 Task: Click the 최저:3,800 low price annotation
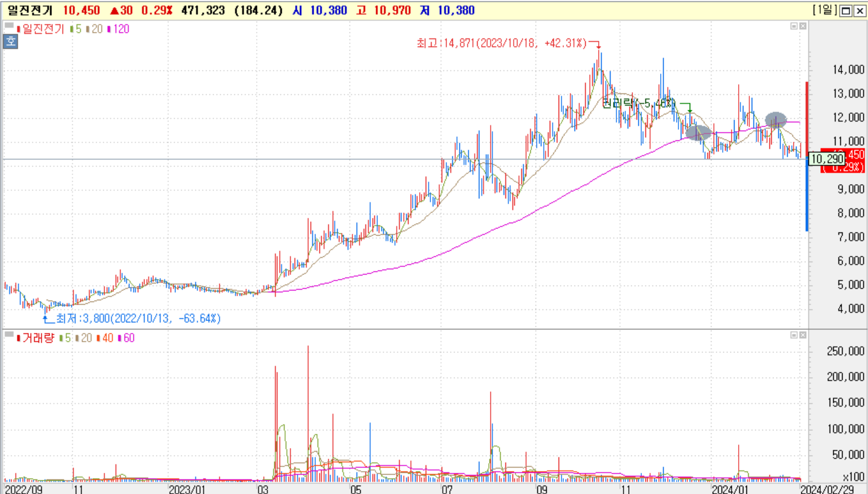tap(138, 319)
